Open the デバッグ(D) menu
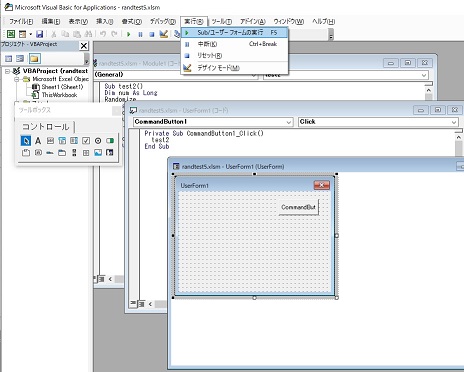464x372 pixels. (163, 21)
